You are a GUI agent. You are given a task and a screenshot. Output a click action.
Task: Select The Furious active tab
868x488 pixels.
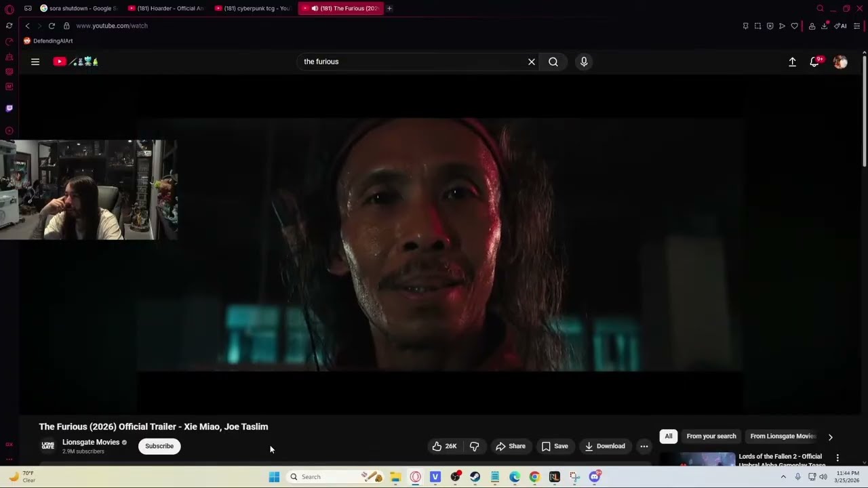[x=341, y=8]
